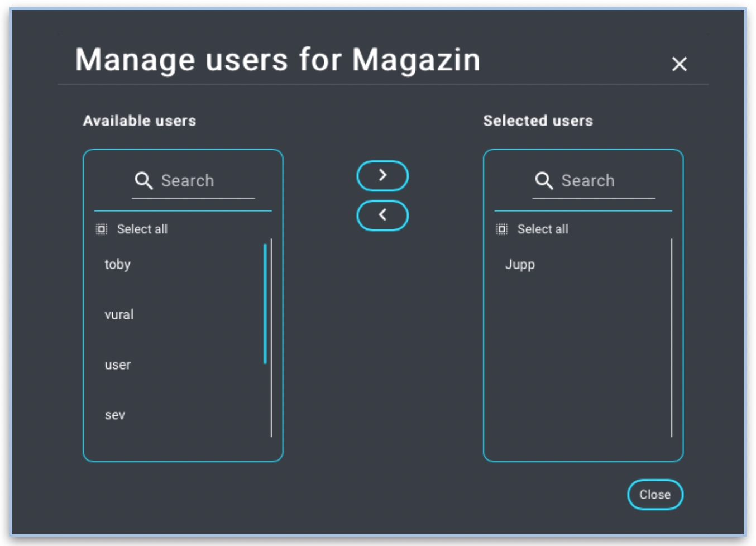Screen dimensions: 756x546
Task: Move selected users right with the arrow button
Action: click(x=382, y=175)
